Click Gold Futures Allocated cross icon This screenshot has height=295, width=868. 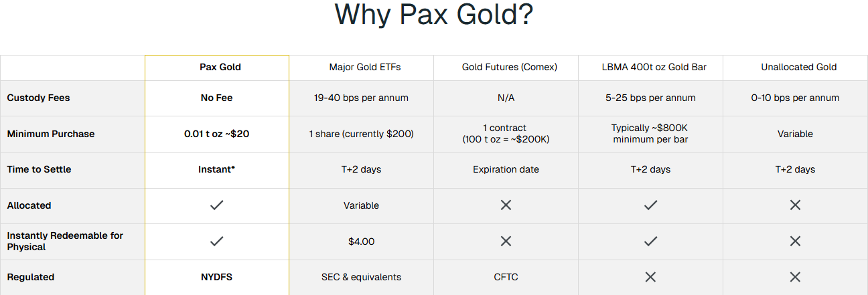click(x=506, y=205)
